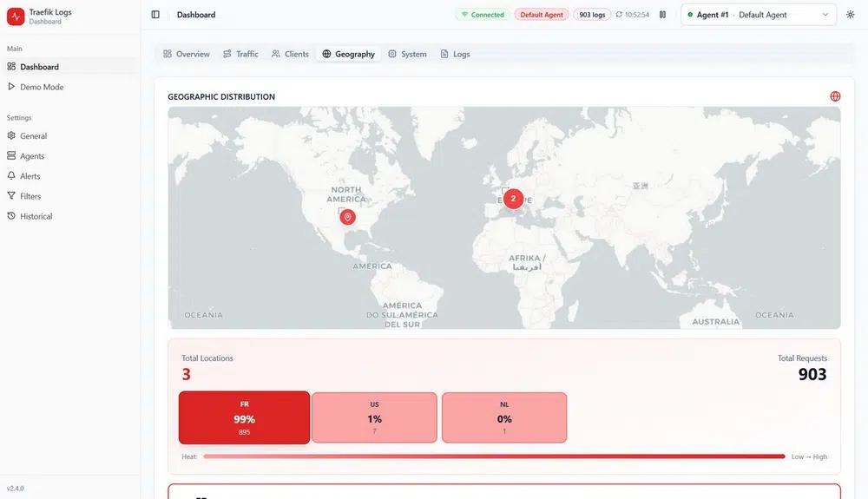Select the US 1% country tile
868x499 pixels.
[374, 417]
